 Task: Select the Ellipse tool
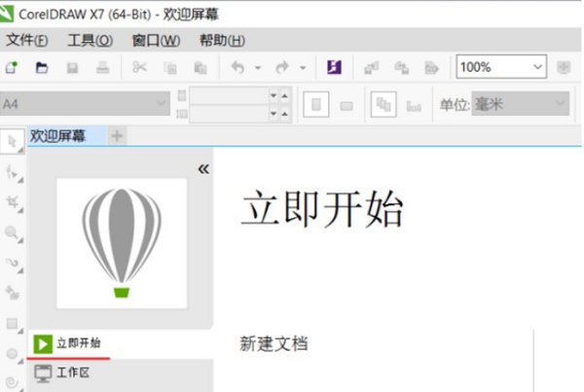(x=13, y=354)
